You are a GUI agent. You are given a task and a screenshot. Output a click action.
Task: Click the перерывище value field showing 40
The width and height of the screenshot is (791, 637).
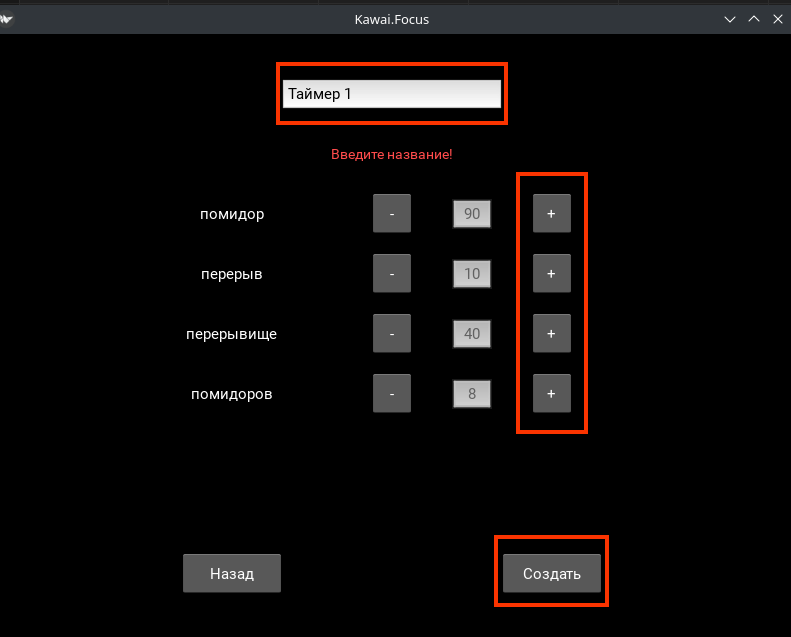tap(472, 334)
